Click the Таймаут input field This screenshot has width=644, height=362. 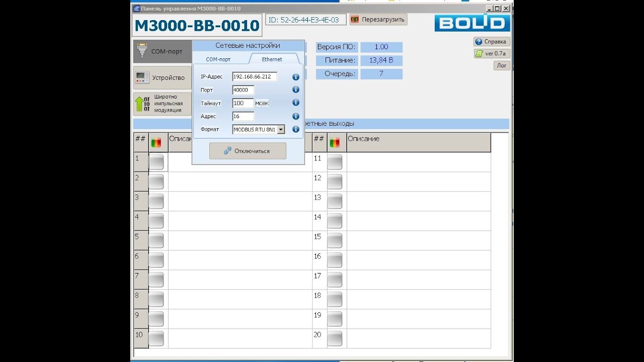click(243, 103)
